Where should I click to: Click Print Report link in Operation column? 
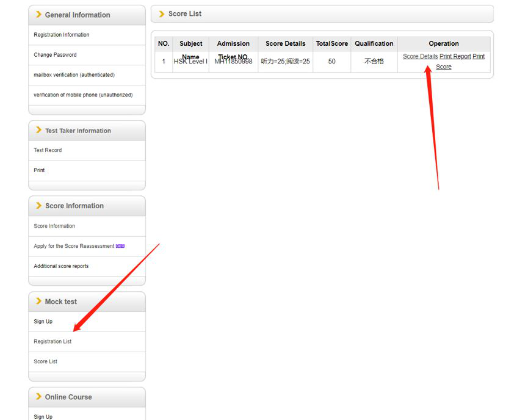tap(455, 56)
